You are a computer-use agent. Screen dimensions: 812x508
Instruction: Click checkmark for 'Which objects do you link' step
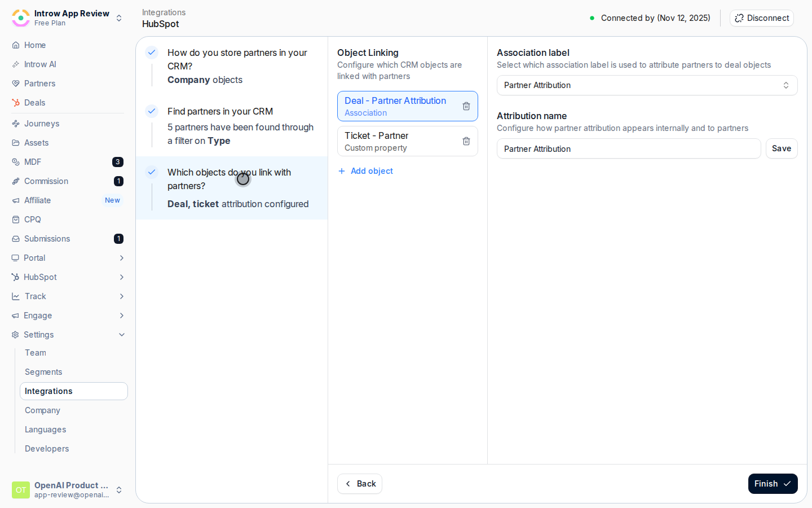[152, 172]
